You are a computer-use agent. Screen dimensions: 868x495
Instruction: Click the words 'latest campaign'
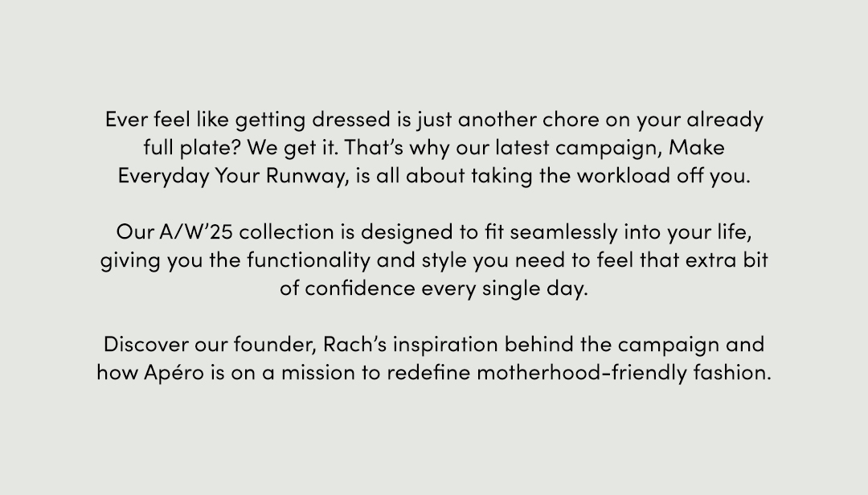click(x=578, y=148)
